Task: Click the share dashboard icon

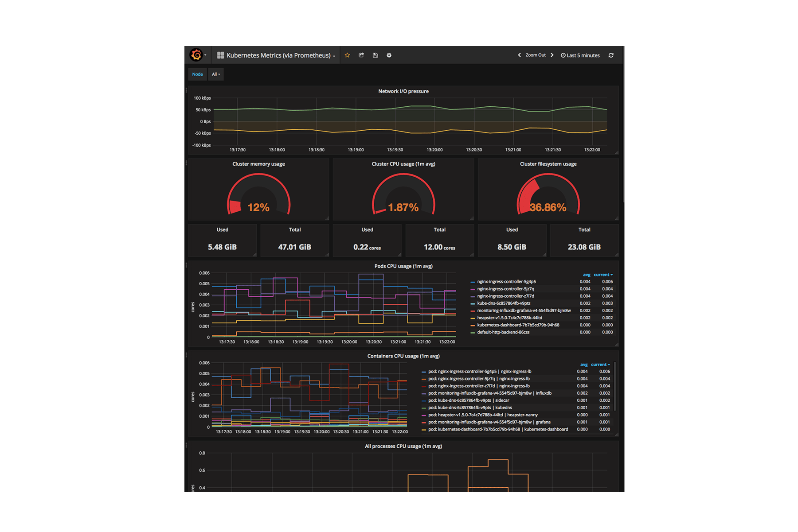Action: point(361,55)
